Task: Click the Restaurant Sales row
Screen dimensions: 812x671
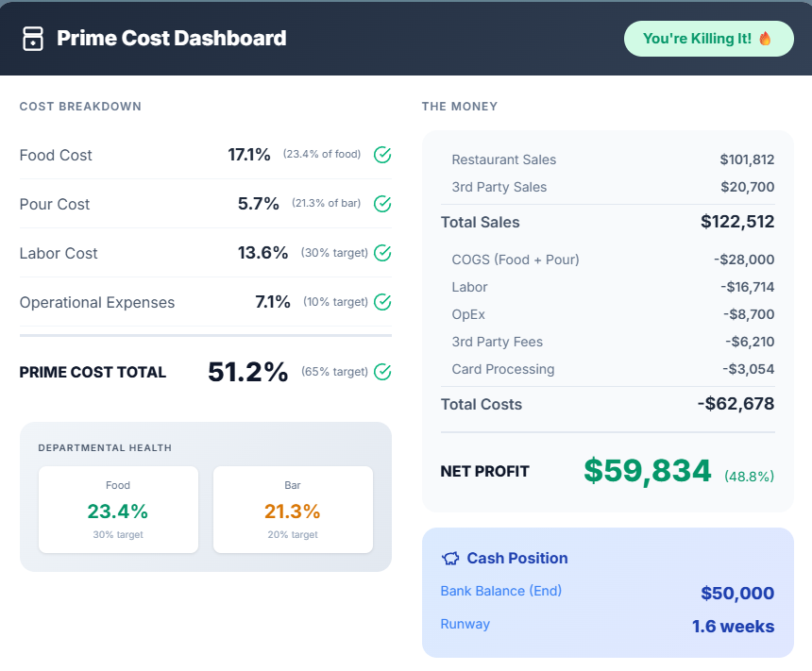Action: point(608,159)
